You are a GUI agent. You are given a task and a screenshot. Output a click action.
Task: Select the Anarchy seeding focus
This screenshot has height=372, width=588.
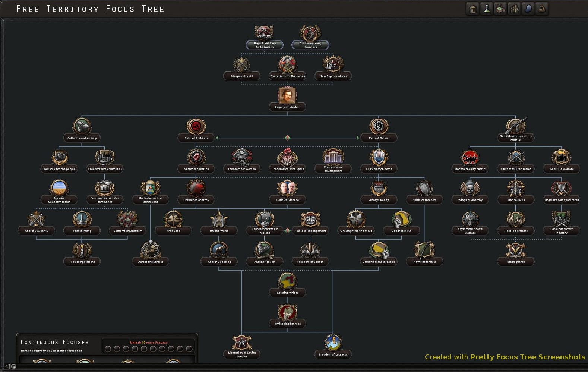219,254
